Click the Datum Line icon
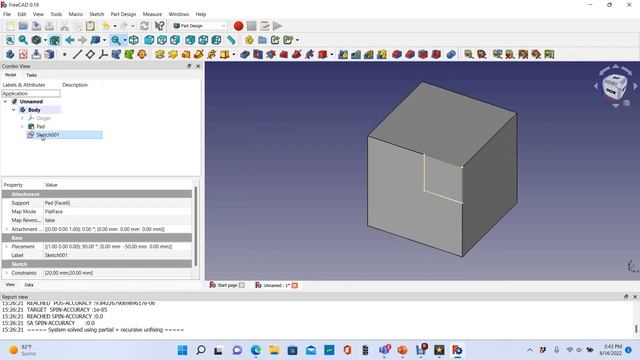 (77, 54)
